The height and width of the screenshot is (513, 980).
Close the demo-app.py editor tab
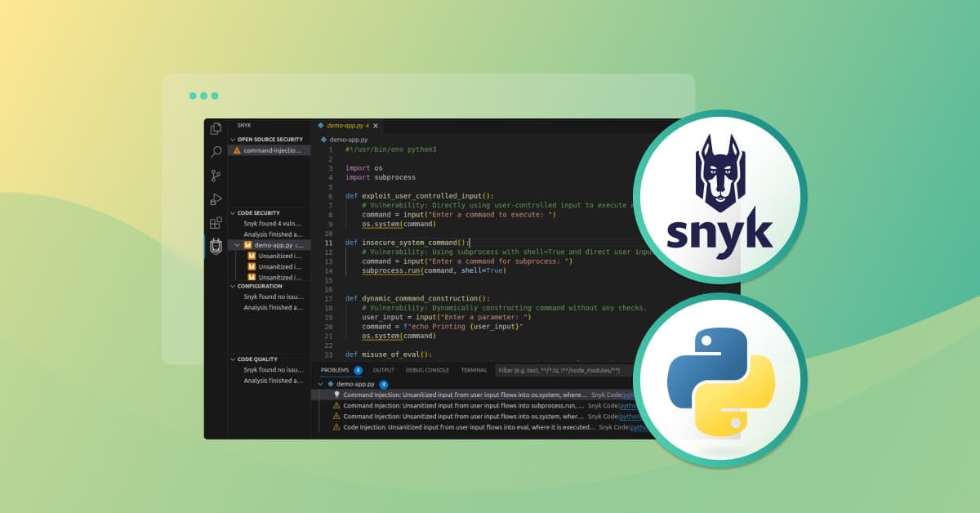[x=376, y=126]
